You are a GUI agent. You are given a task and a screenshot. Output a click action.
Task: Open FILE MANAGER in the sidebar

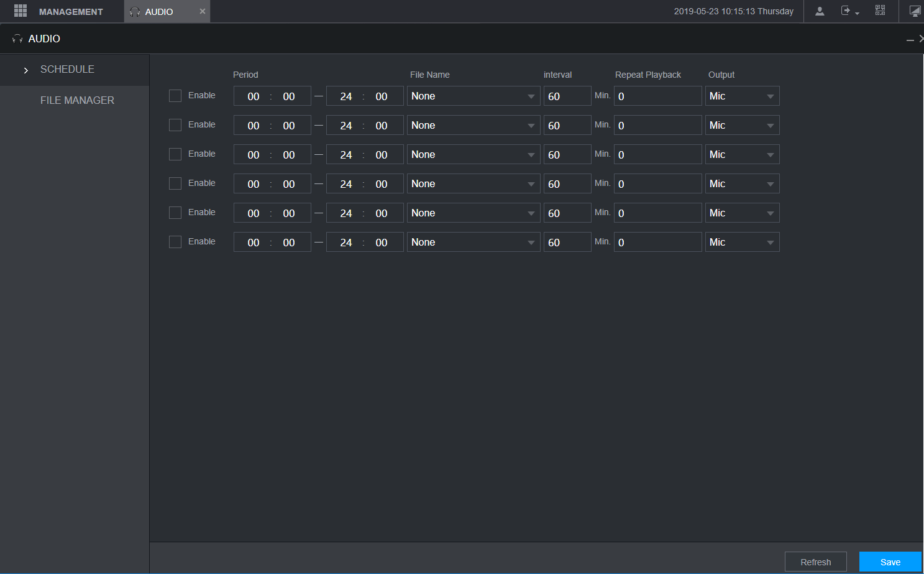77,100
